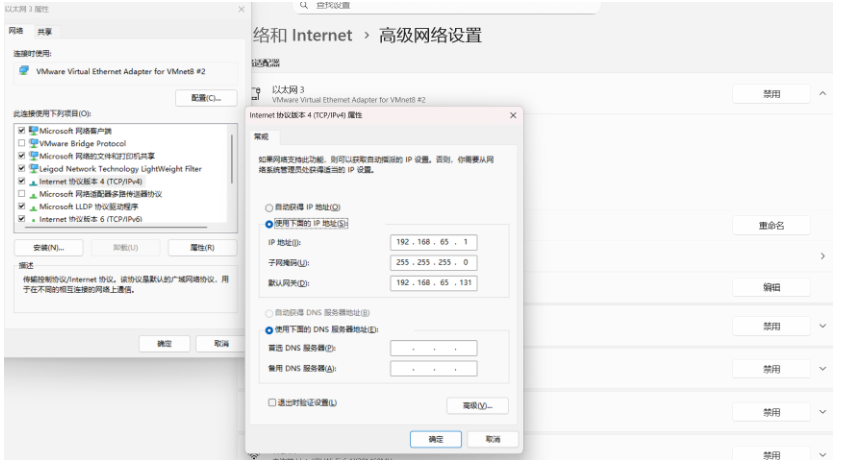Viewport: 850px width, 476px height.
Task: Click the VMware adapter icon under 连接时使用
Action: (x=24, y=71)
